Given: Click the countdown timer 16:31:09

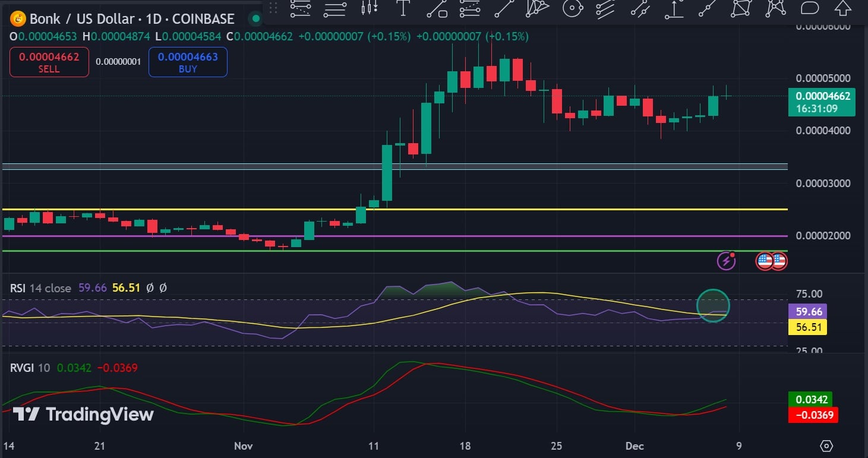Looking at the screenshot, I should click(x=817, y=109).
